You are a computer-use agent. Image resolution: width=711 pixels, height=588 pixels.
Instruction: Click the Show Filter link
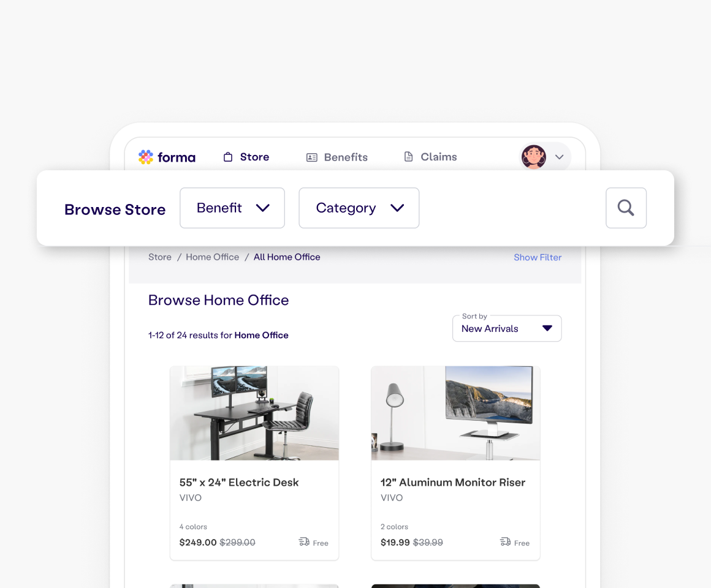538,257
